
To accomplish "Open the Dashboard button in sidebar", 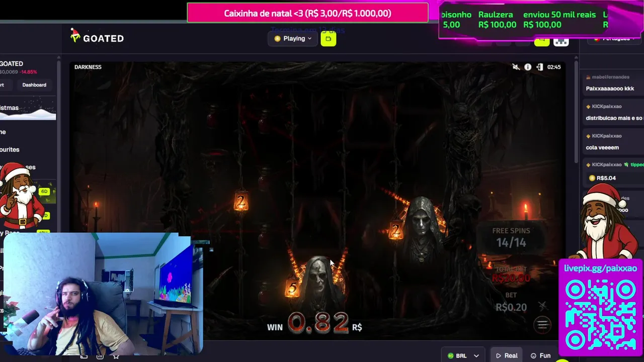I will coord(34,85).
